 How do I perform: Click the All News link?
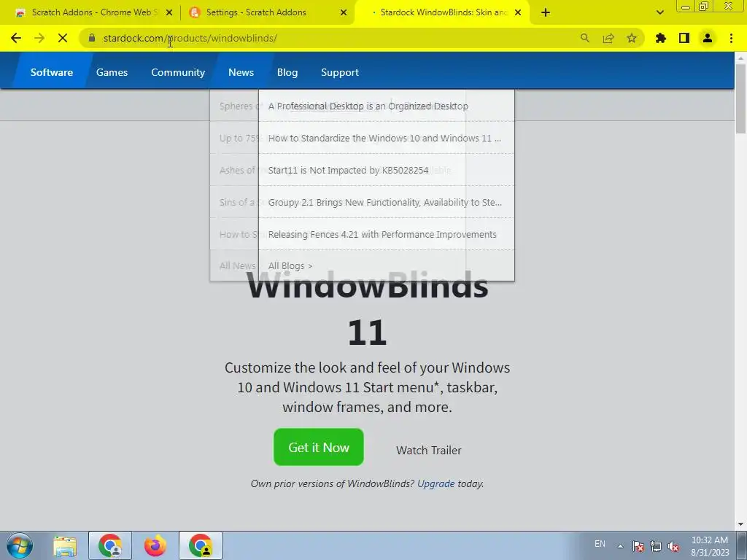237,265
